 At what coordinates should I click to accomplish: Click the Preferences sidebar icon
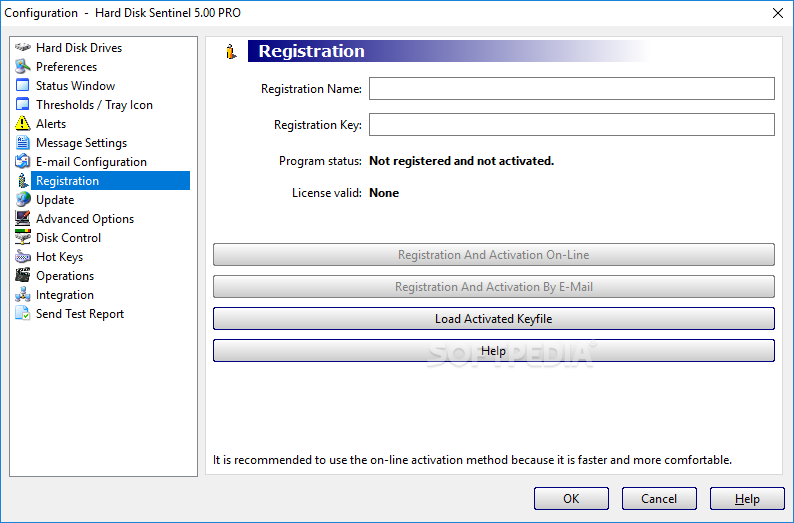click(23, 66)
